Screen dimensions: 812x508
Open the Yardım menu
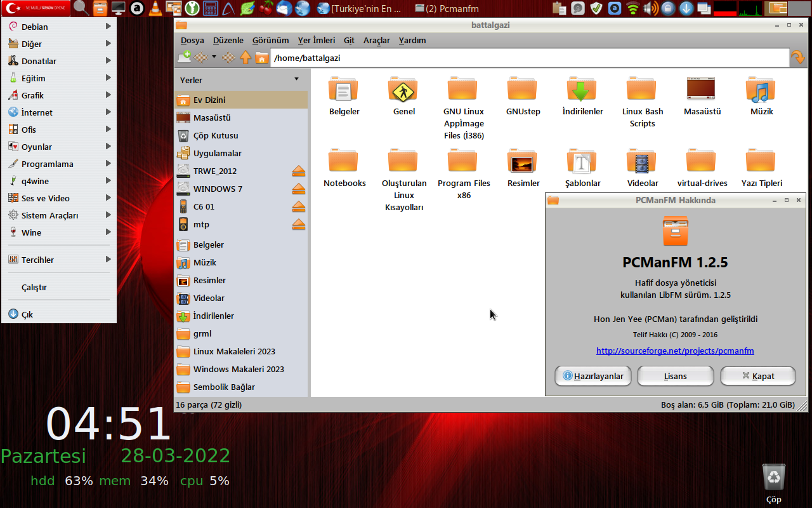[x=412, y=40]
